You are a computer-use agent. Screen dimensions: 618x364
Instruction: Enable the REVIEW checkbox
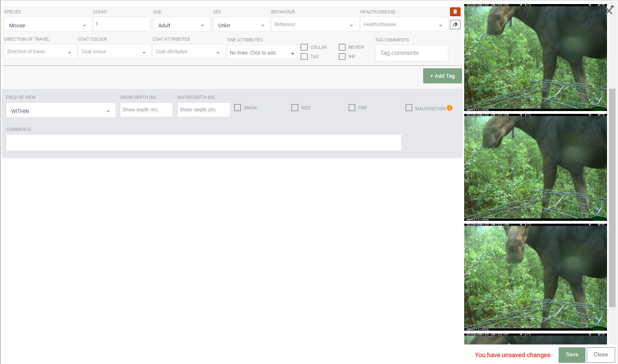342,47
